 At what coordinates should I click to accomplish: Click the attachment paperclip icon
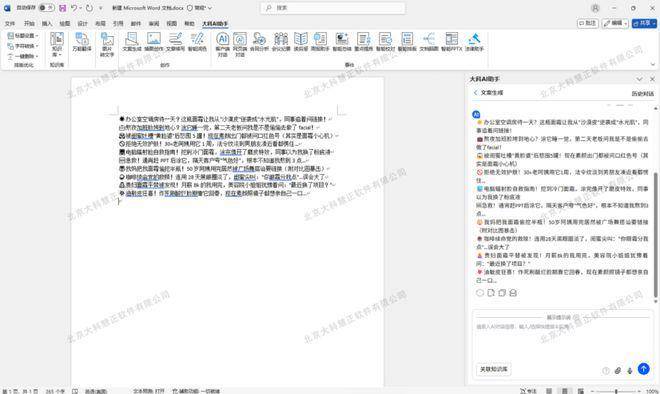(617, 370)
